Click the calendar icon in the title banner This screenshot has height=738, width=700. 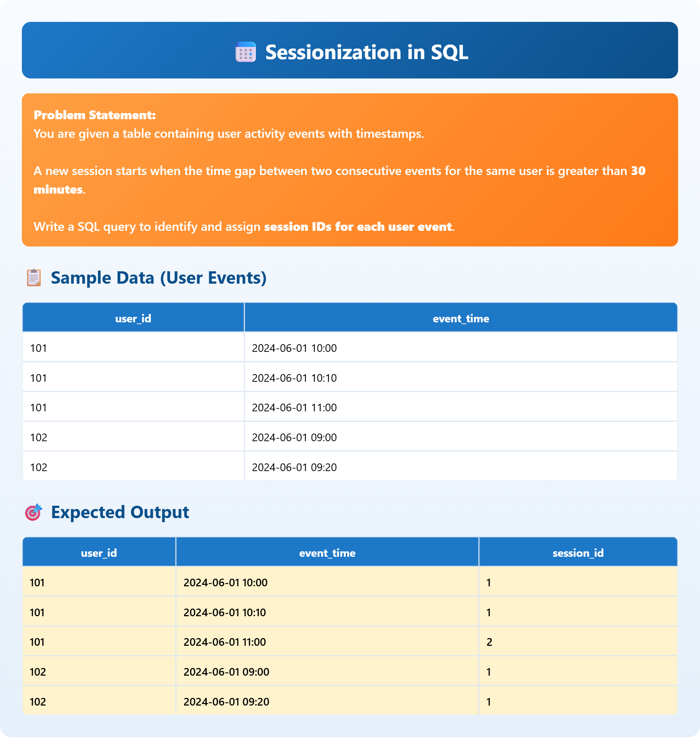tap(245, 52)
